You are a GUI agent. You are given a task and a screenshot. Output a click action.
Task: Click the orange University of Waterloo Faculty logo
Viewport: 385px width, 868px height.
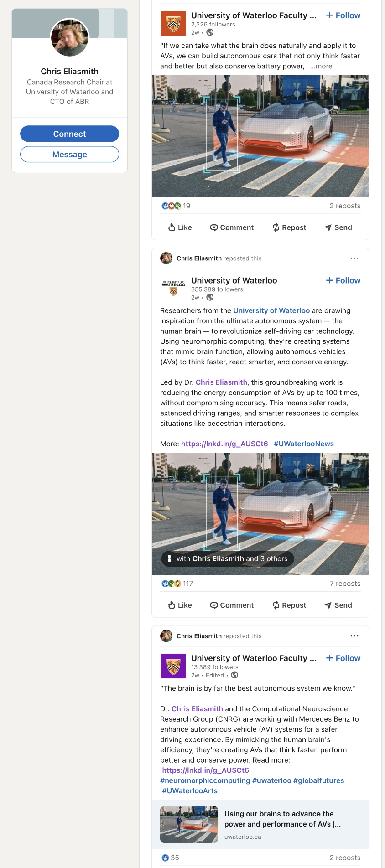173,23
